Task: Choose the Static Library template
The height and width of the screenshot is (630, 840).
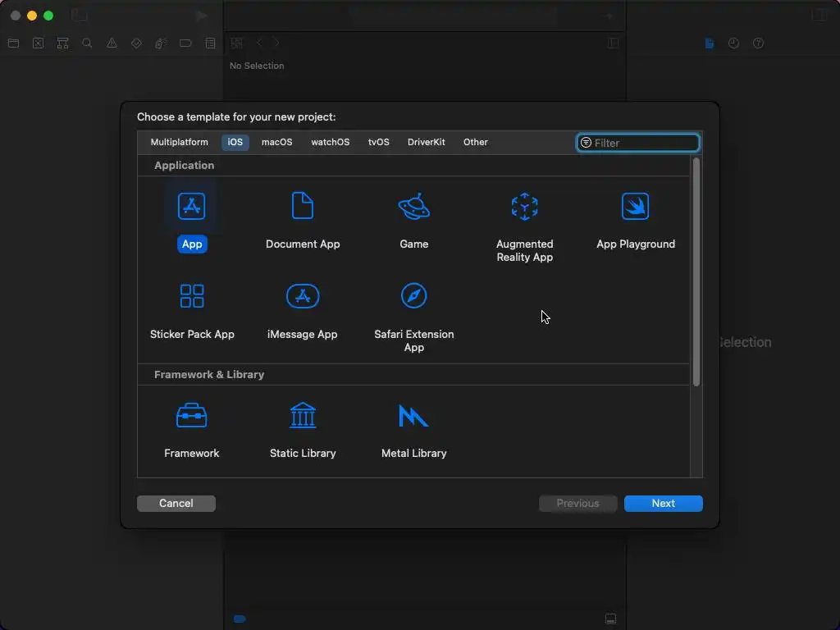Action: [x=303, y=430]
